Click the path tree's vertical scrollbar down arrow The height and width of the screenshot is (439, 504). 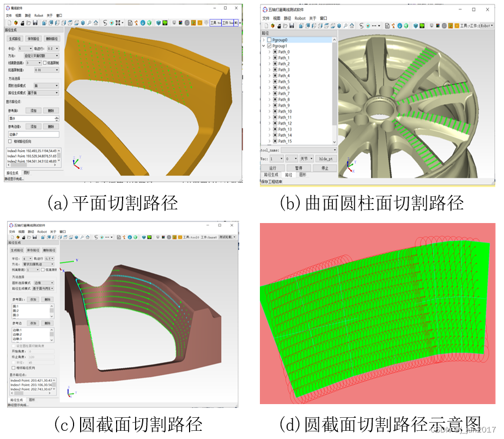pos(335,142)
